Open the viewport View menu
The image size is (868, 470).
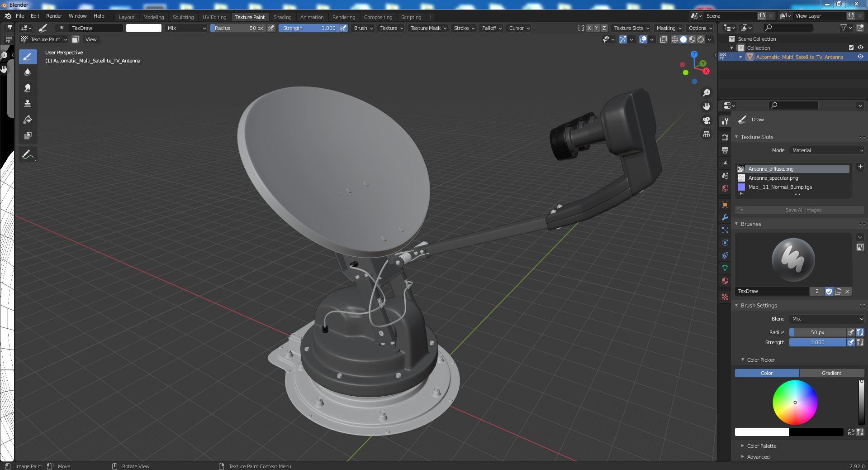click(x=91, y=39)
